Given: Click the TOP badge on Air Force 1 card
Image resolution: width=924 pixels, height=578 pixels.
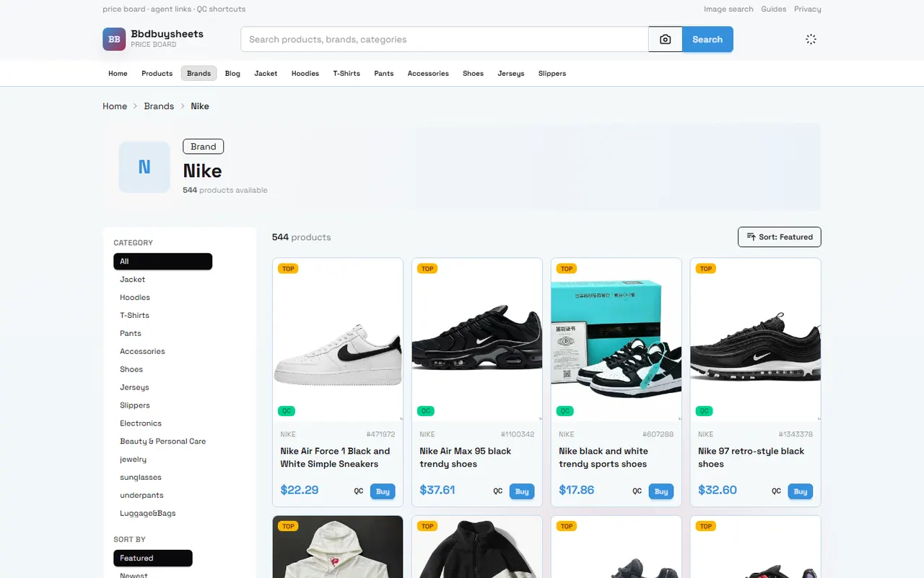Looking at the screenshot, I should (288, 269).
